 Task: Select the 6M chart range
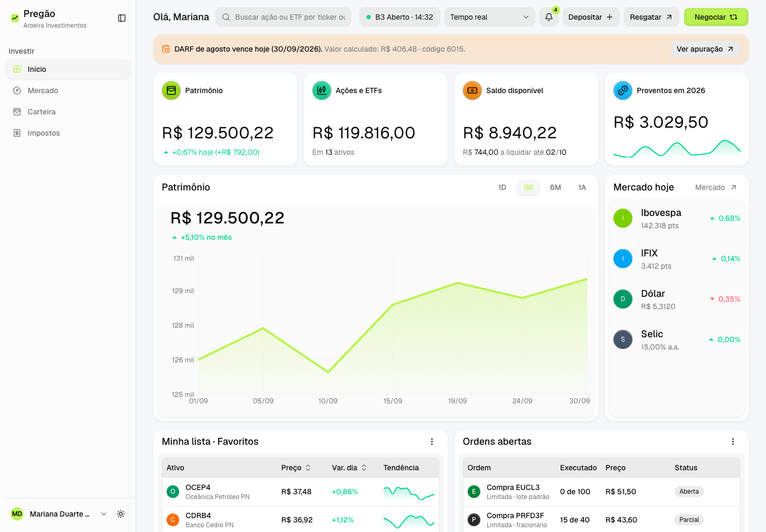555,187
